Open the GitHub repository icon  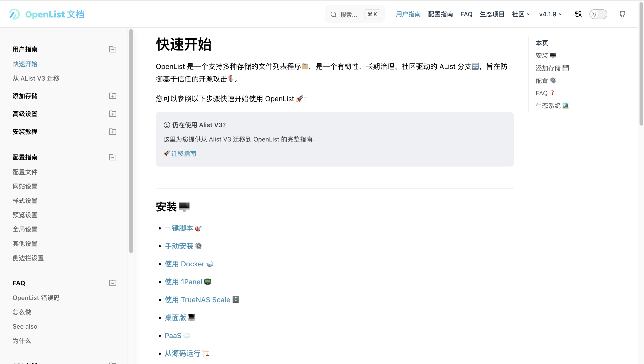coord(622,14)
